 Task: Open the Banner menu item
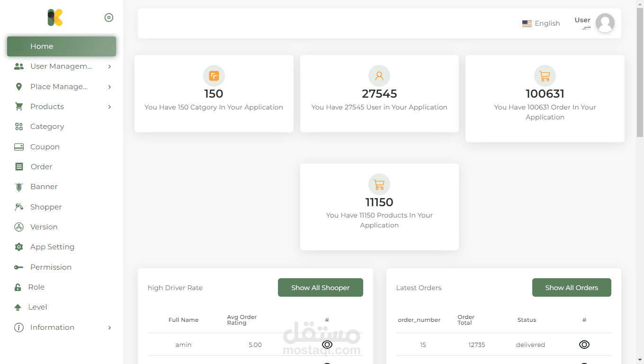(x=62, y=187)
